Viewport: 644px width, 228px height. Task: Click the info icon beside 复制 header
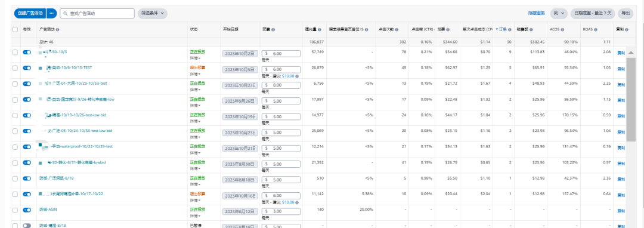(626, 30)
